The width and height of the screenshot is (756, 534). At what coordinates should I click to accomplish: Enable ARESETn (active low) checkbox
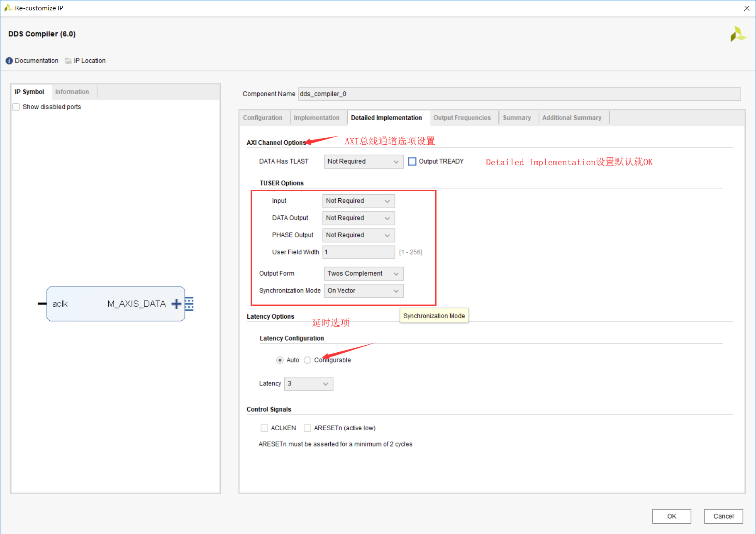click(307, 428)
